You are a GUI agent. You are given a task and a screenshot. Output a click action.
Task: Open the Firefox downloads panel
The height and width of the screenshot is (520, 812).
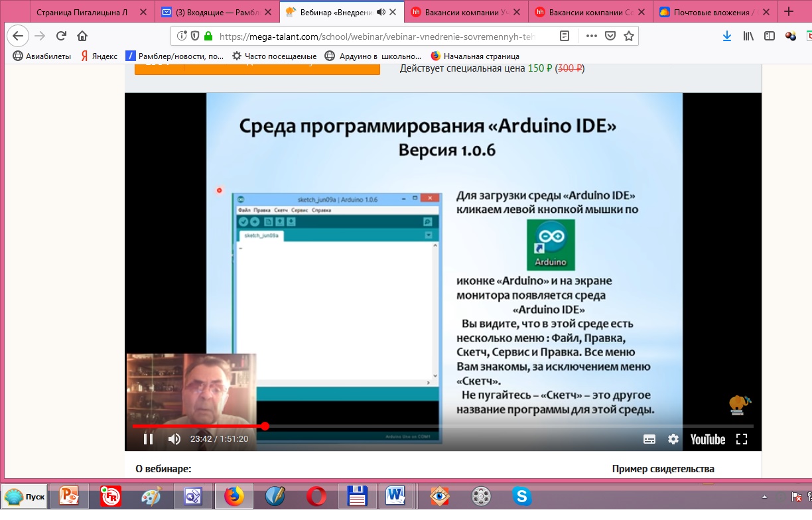pyautogui.click(x=726, y=36)
